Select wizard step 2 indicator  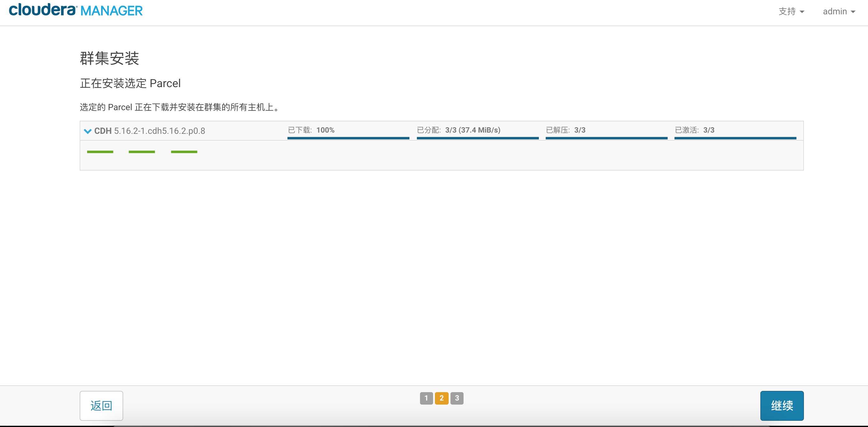tap(441, 398)
